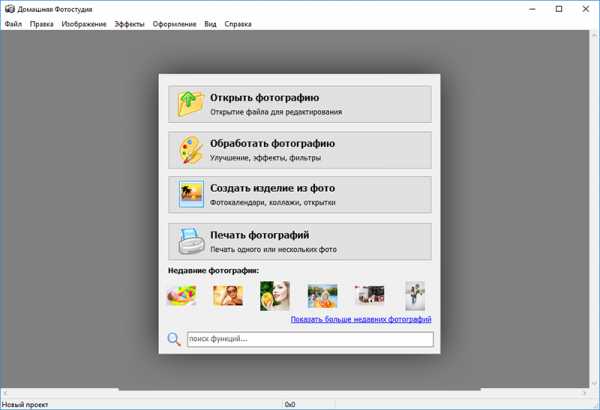This screenshot has width=600, height=410.
Task: Open the Правка menu
Action: (41, 24)
